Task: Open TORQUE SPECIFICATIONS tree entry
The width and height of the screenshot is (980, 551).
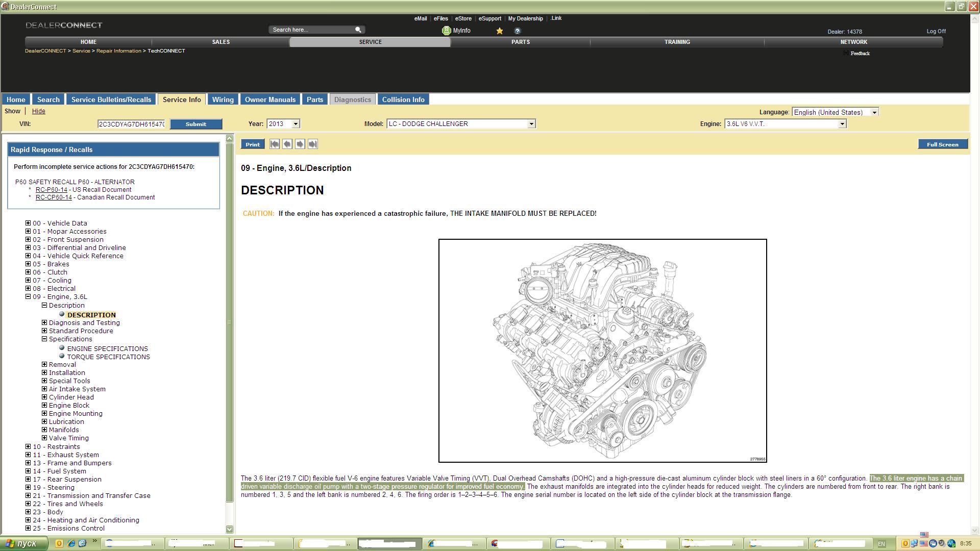Action: 108,357
